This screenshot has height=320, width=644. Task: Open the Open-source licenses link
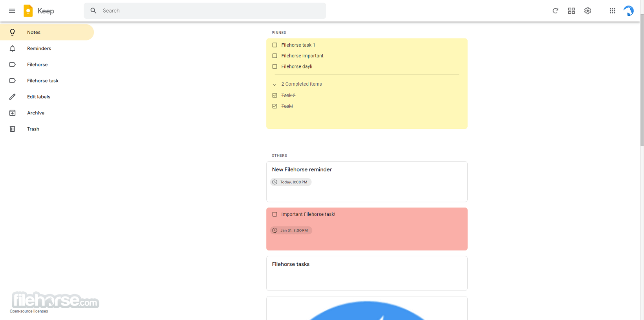click(29, 311)
